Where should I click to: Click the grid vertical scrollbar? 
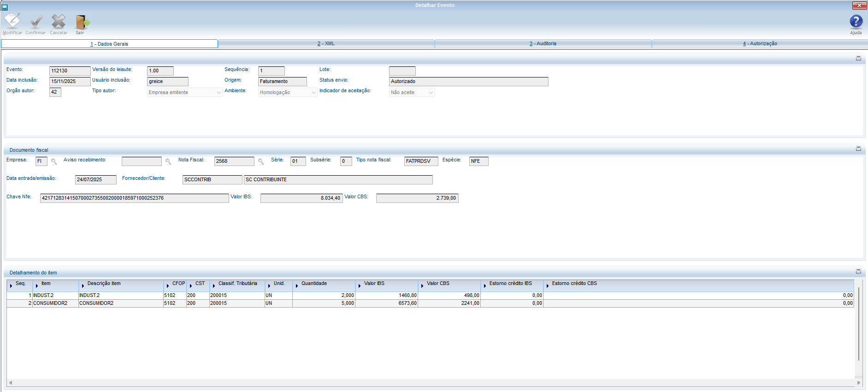coord(858,324)
